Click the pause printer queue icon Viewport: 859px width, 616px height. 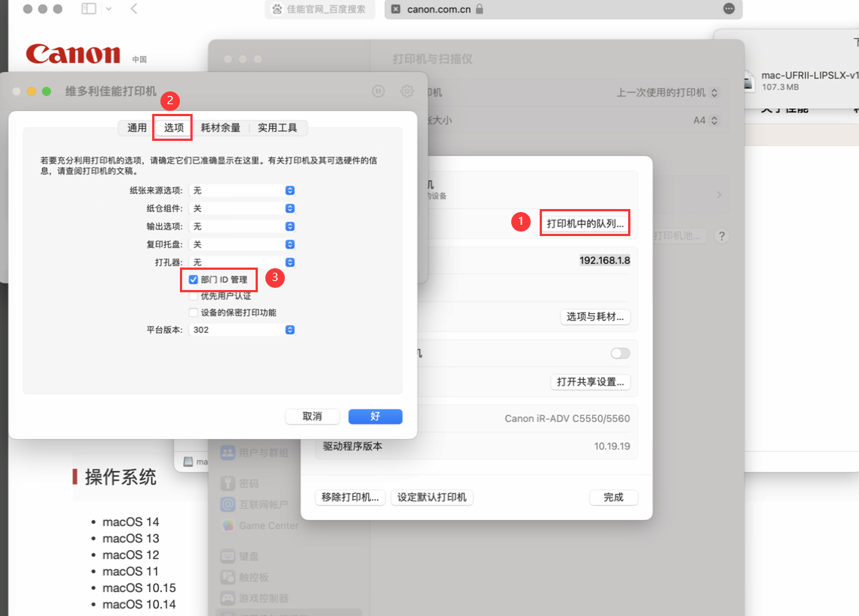point(379,91)
